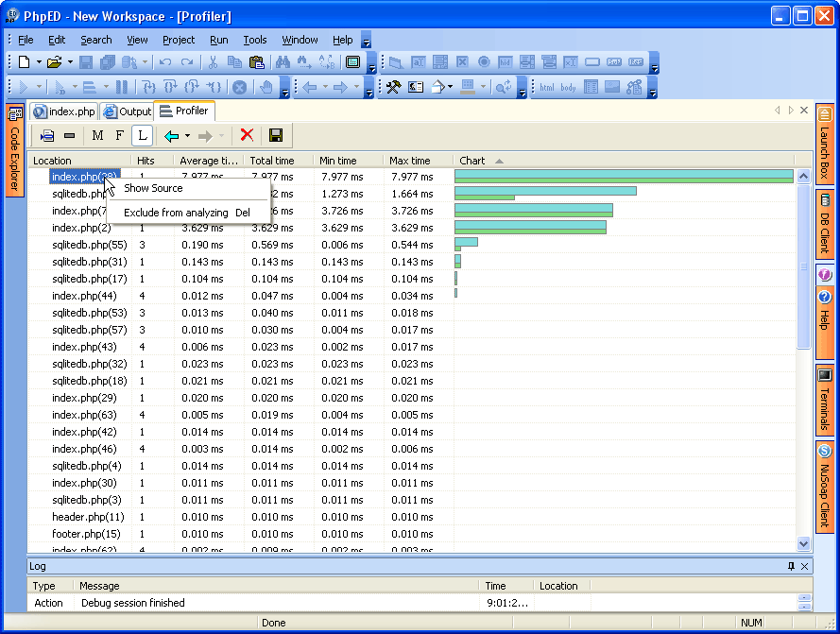
Task: Click the Open folder icon
Action: click(x=54, y=62)
